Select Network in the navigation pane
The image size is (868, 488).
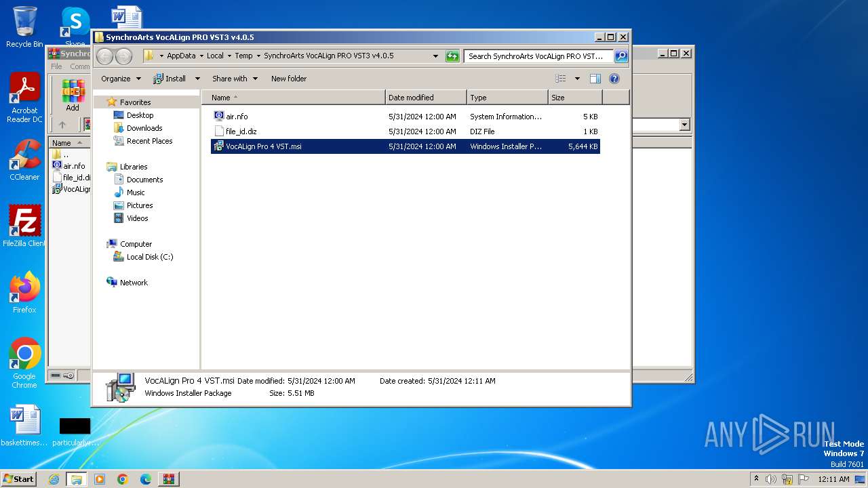pos(134,283)
